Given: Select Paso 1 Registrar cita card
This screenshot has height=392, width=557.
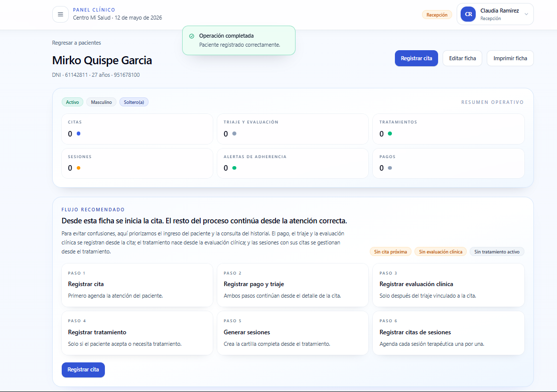Looking at the screenshot, I should [137, 285].
